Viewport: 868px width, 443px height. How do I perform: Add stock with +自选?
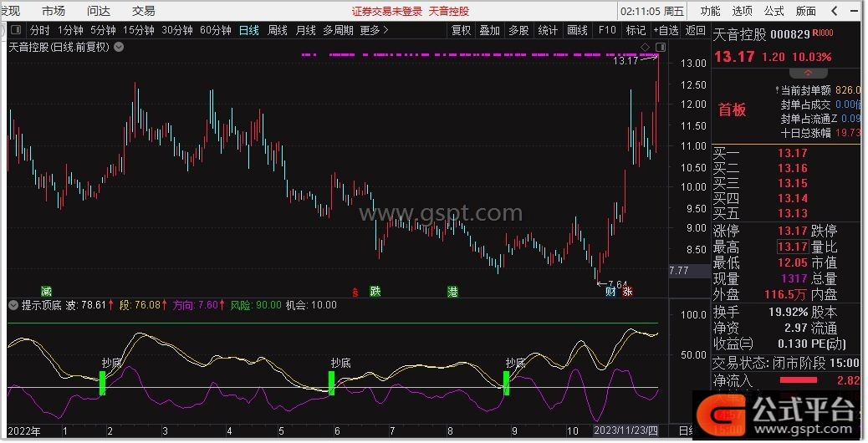(666, 30)
